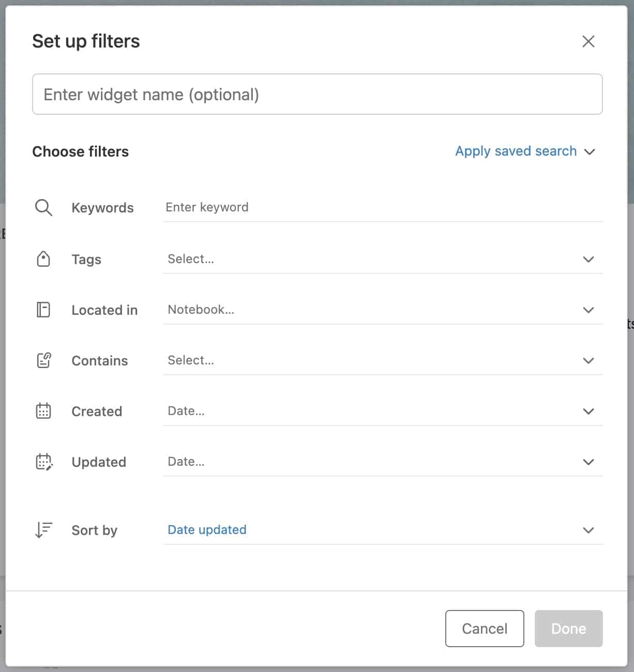634x672 pixels.
Task: Change the Sort by Date updated option
Action: click(x=383, y=530)
